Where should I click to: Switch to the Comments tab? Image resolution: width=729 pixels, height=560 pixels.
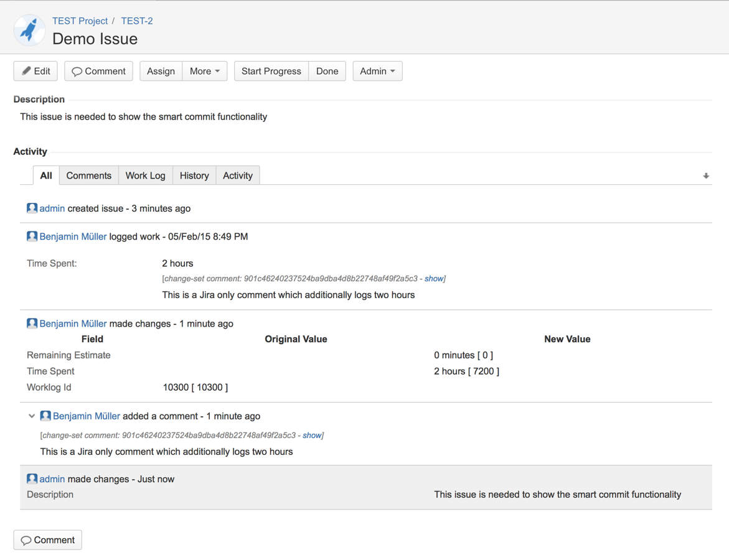(x=88, y=175)
